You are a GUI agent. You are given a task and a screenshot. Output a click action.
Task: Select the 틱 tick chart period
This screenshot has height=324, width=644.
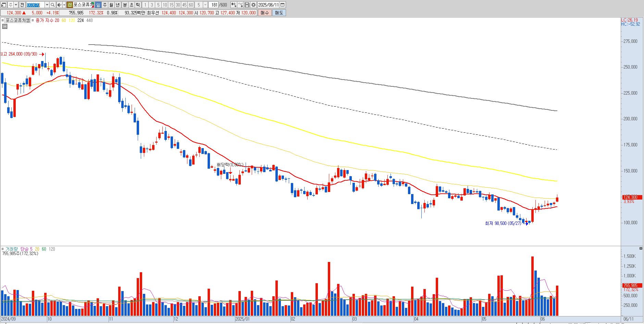(x=138, y=5)
